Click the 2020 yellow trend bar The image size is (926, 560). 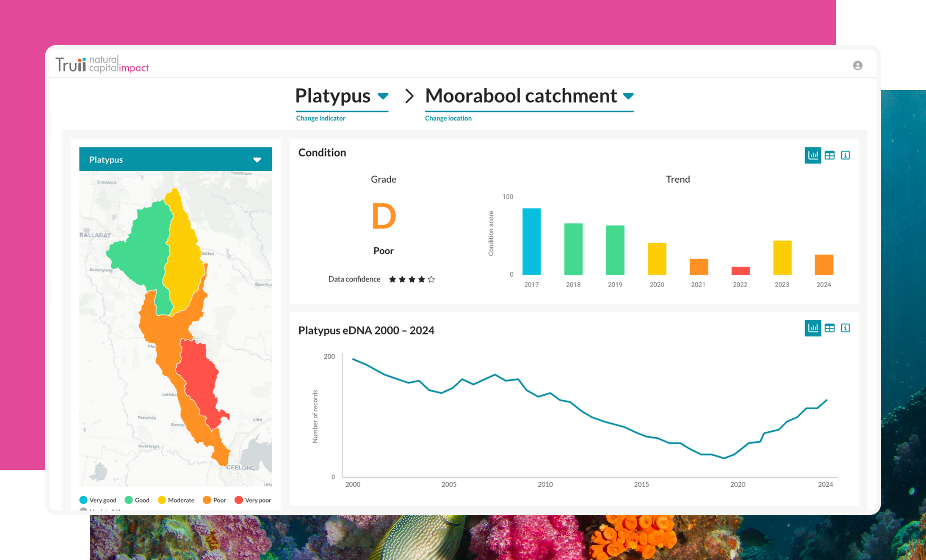click(x=657, y=259)
